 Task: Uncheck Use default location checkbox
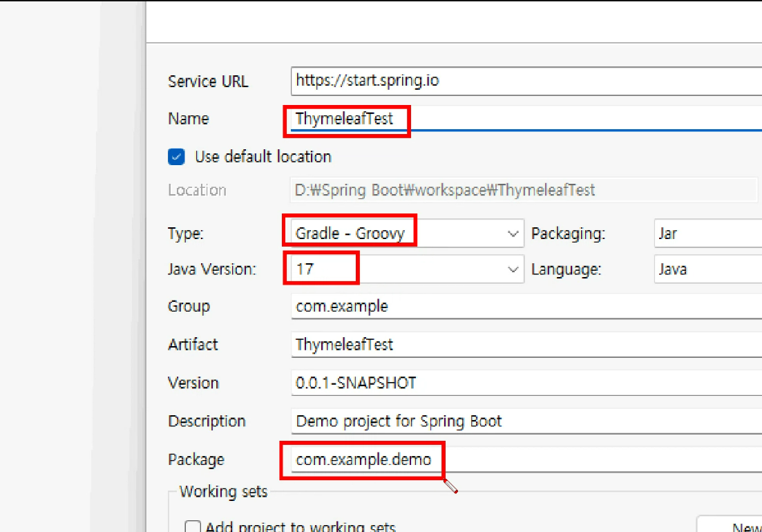[x=176, y=157]
